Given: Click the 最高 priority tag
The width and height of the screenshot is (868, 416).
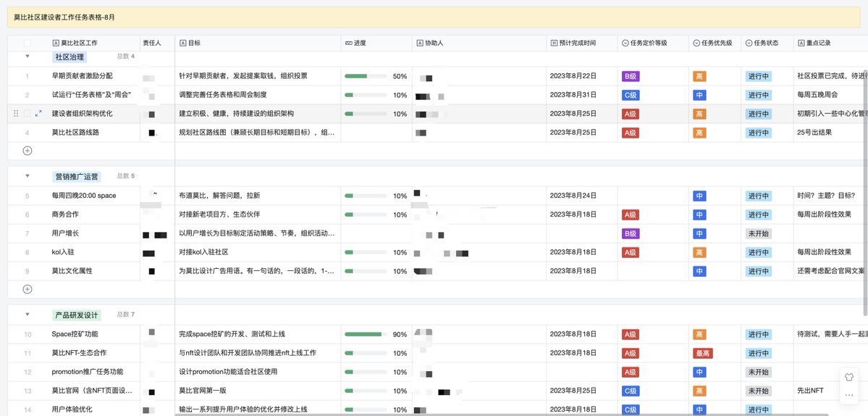Looking at the screenshot, I should coord(702,354).
